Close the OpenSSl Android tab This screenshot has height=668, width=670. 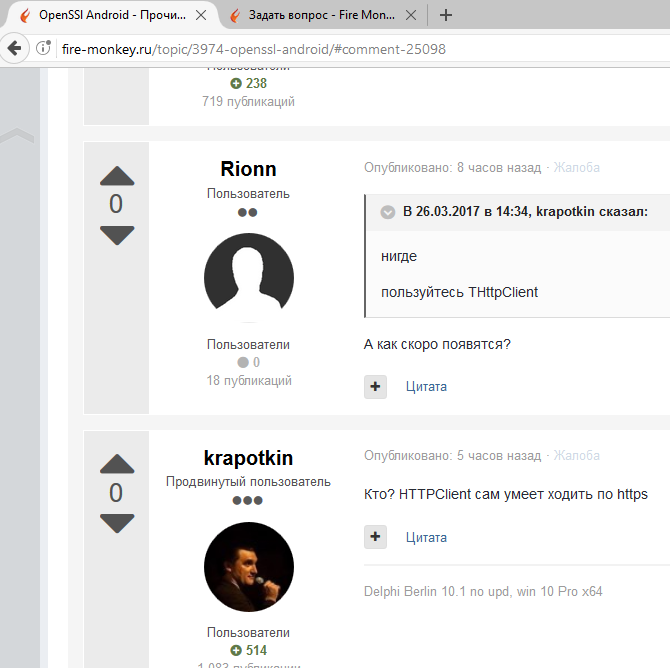[x=201, y=15]
